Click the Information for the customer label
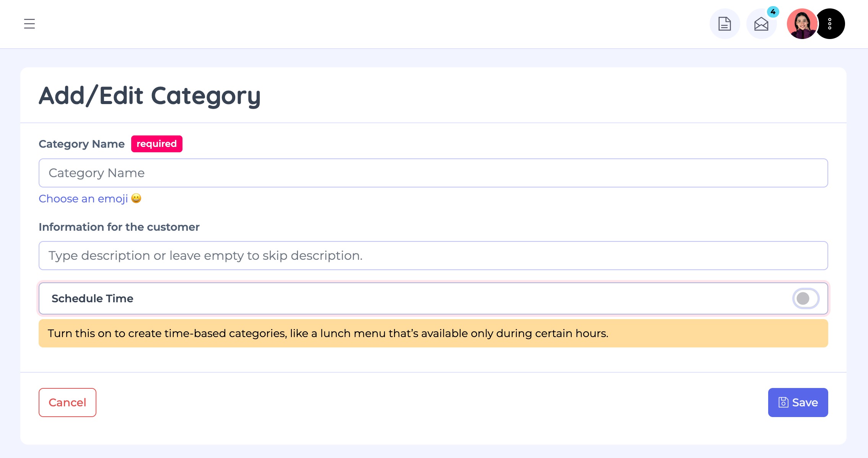868x458 pixels. pos(119,227)
